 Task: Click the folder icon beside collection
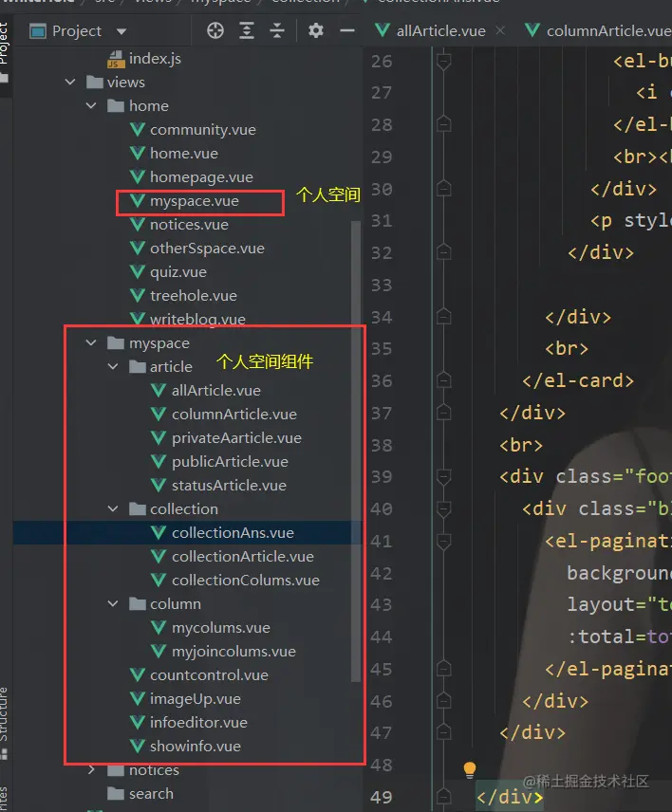point(138,509)
